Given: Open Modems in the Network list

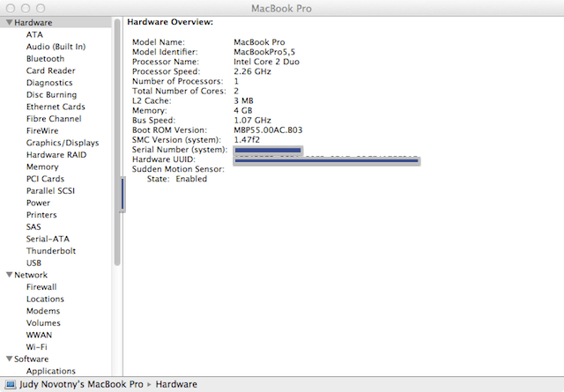Looking at the screenshot, I should (43, 311).
